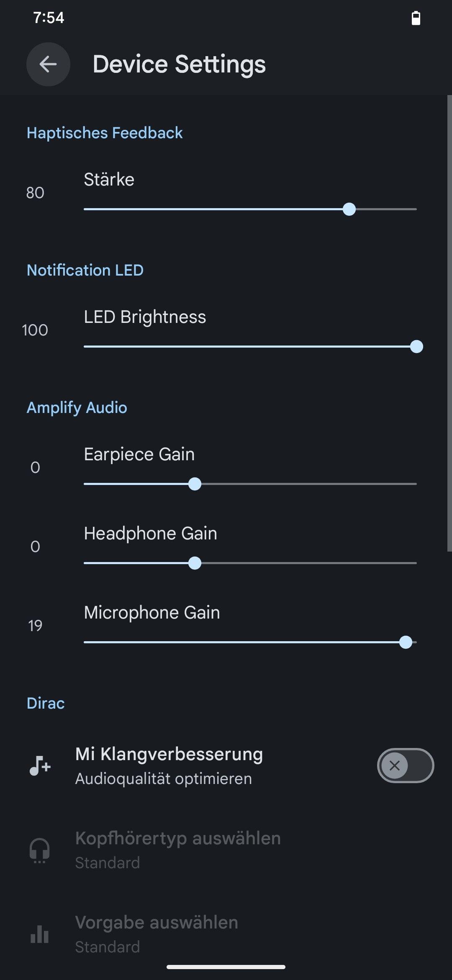Tap the Amplify Audio section header

(77, 407)
